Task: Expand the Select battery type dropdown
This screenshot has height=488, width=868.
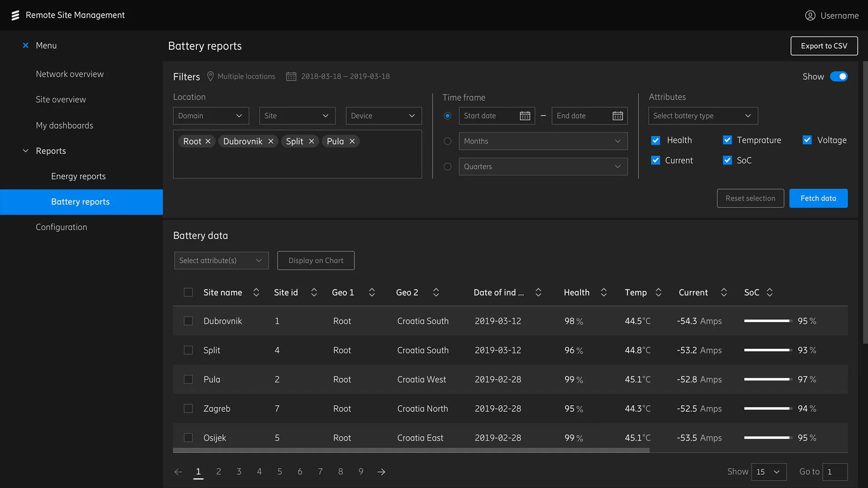Action: [x=703, y=116]
